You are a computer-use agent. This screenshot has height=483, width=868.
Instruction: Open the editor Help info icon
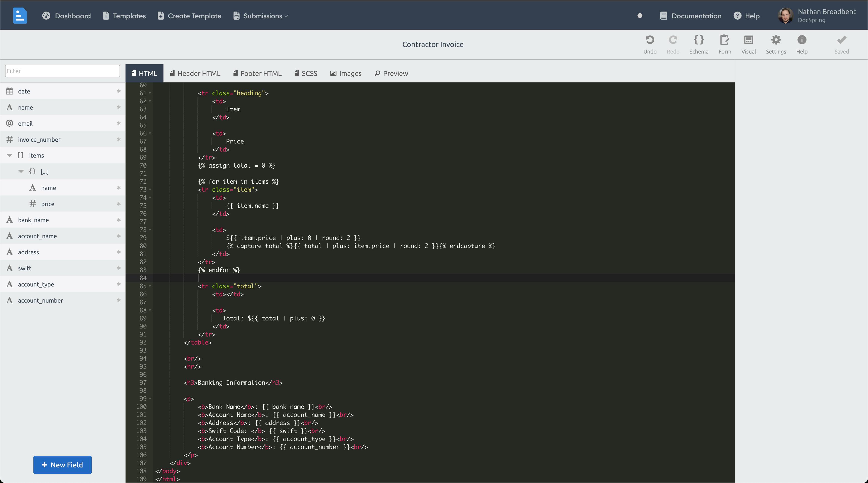[802, 40]
